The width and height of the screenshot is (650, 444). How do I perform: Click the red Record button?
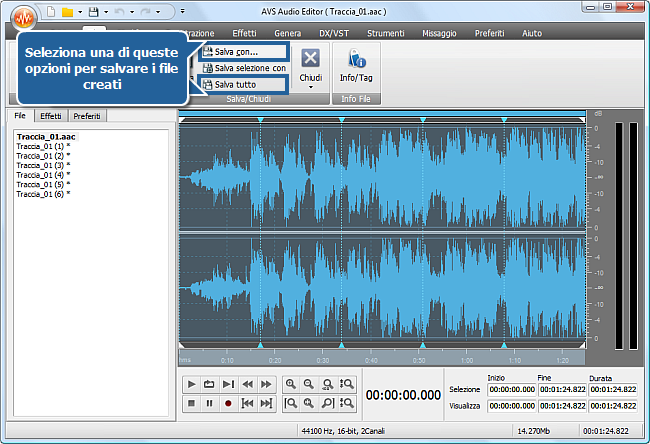point(228,403)
